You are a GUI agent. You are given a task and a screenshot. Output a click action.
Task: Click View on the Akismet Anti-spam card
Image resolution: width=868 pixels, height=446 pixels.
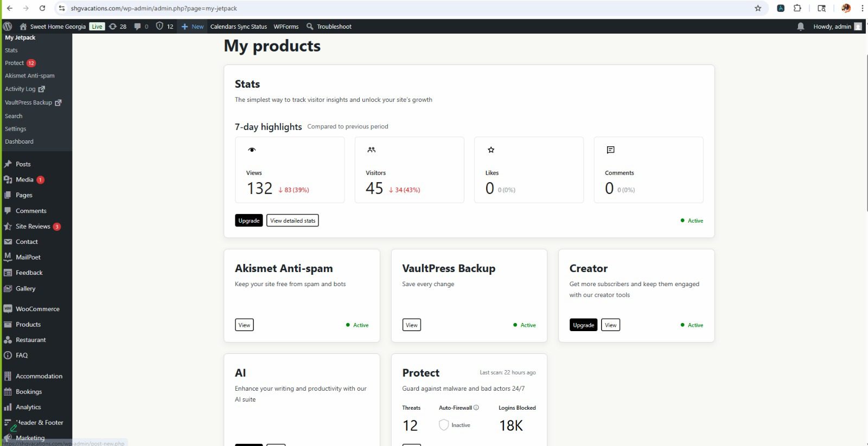[x=244, y=325]
